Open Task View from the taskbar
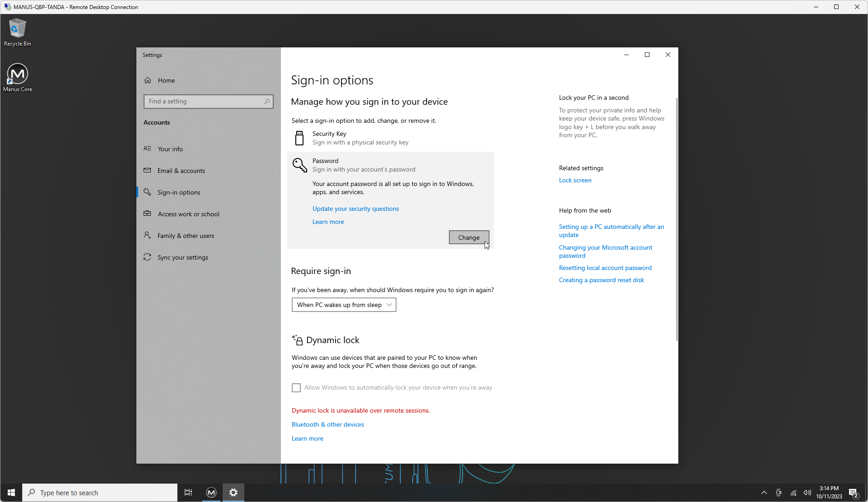The image size is (868, 502). (188, 493)
